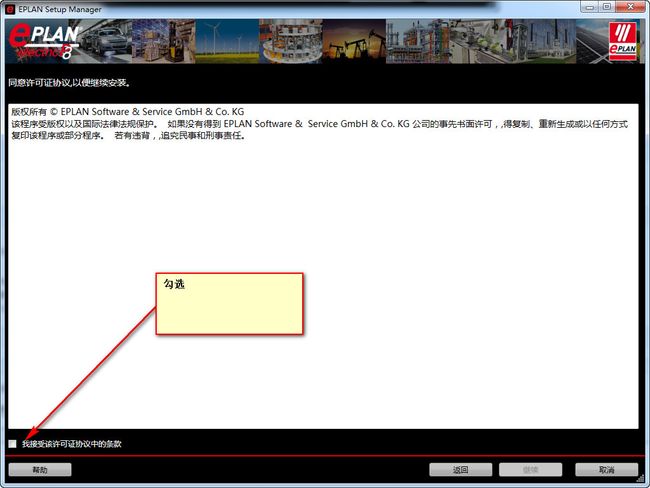Screen dimensions: 650x488
Task: Click the oil pumpjack sunset banner image
Action: 354,41
